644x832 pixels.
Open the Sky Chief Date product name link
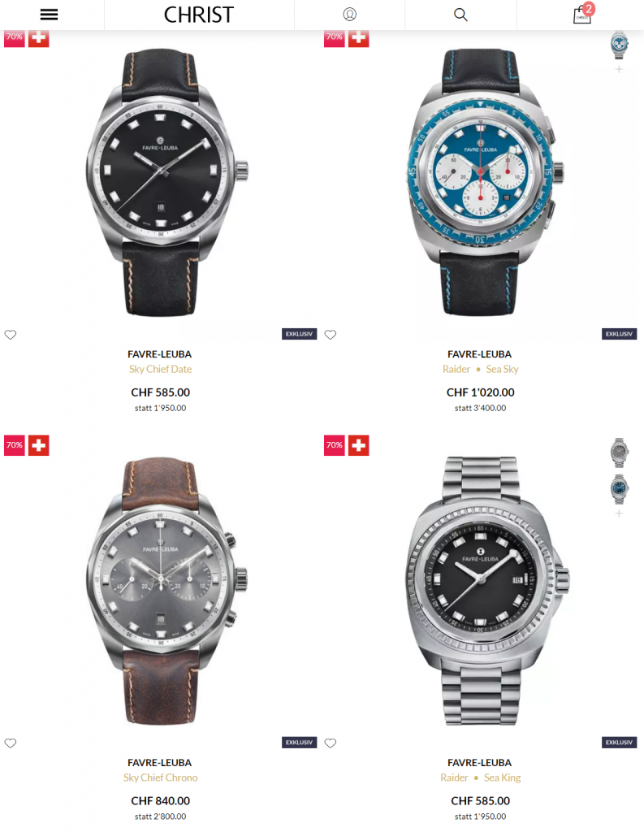160,370
